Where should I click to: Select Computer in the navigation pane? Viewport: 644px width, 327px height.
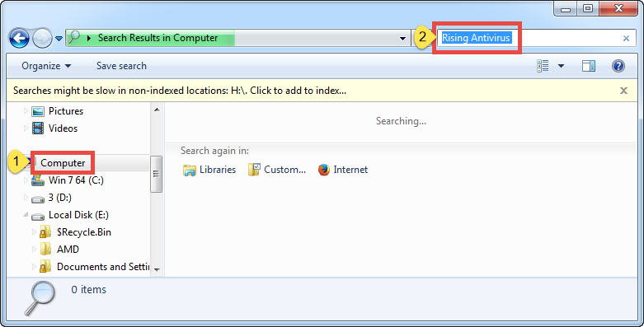click(63, 163)
